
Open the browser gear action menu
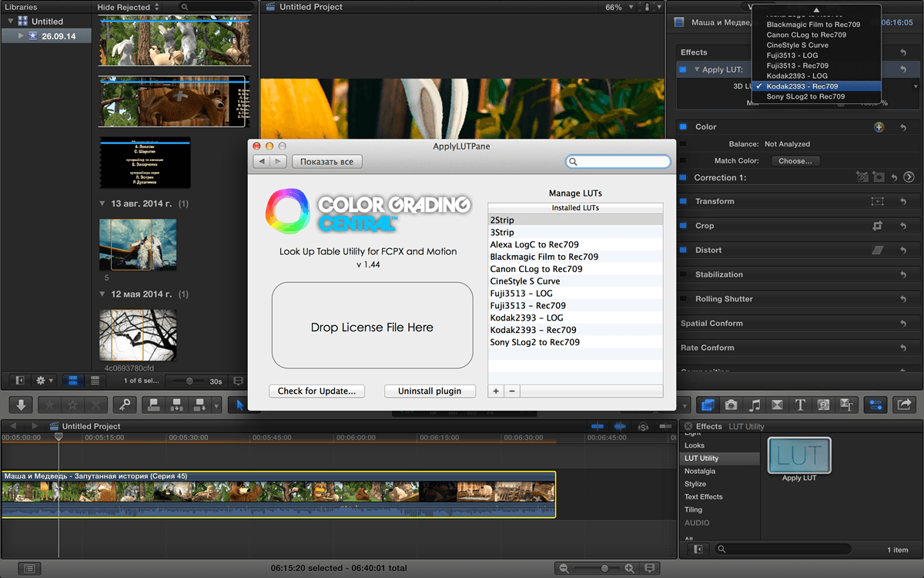[45, 381]
